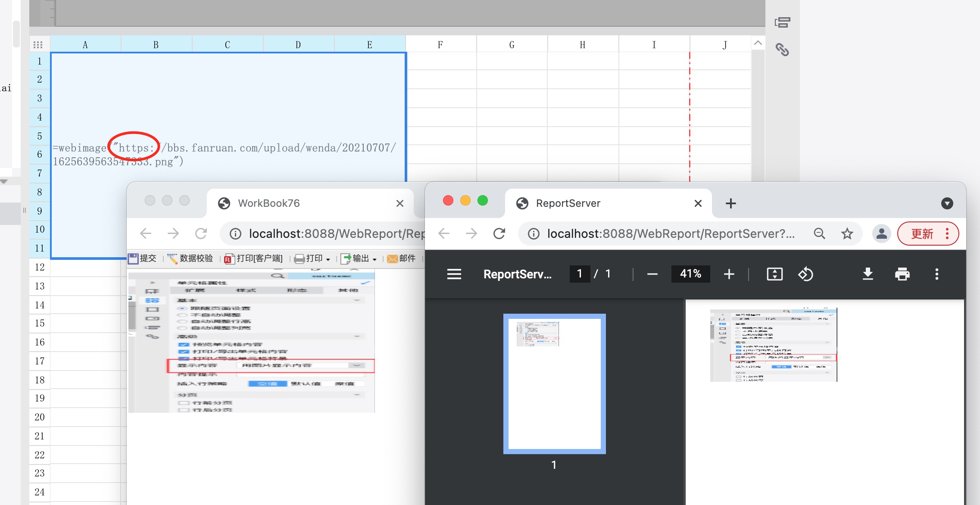Viewport: 980px width, 505px height.
Task: Click the select-all grid icon at spreadsheet corner
Action: click(x=38, y=45)
